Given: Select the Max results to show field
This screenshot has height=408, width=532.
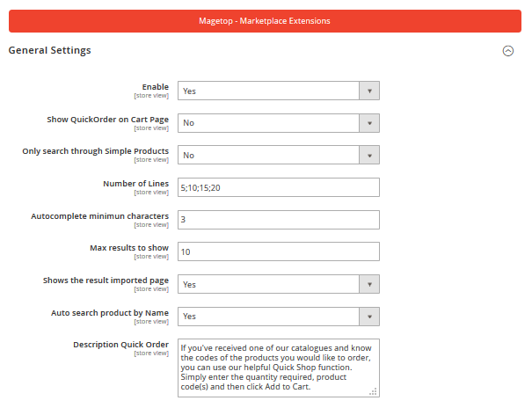Looking at the screenshot, I should pyautogui.click(x=278, y=251).
